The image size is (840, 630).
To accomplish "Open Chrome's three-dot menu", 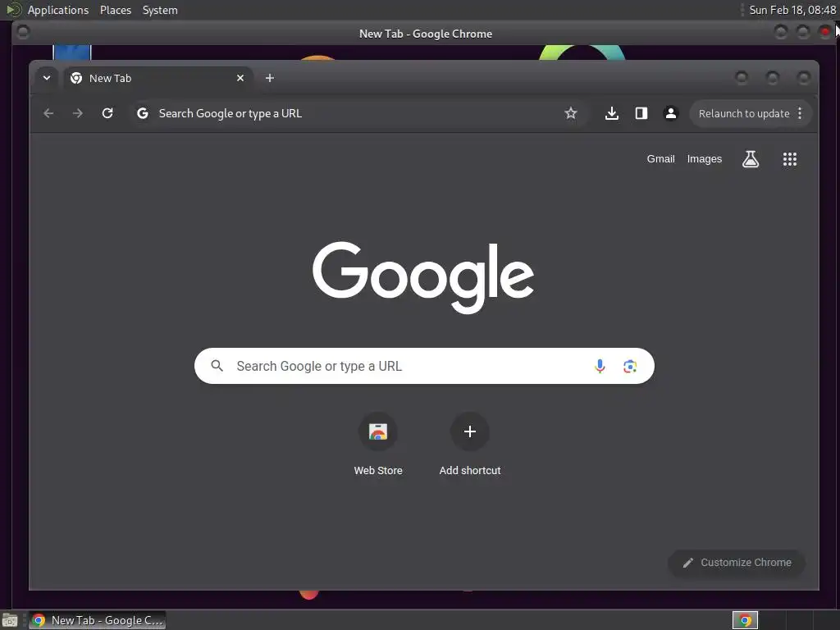I will click(x=800, y=113).
